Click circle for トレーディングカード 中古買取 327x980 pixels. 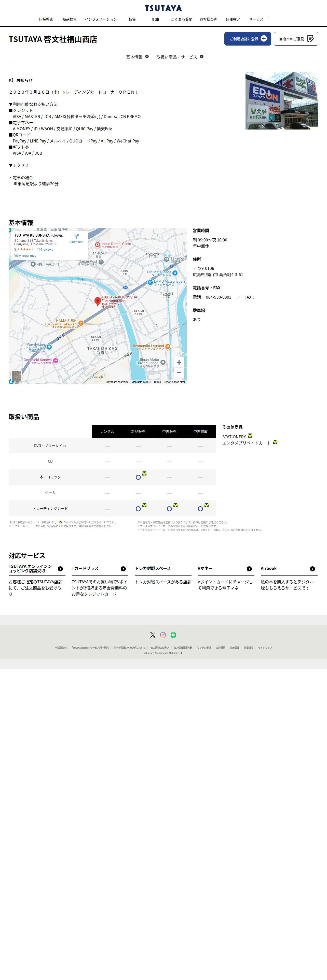[x=200, y=509]
